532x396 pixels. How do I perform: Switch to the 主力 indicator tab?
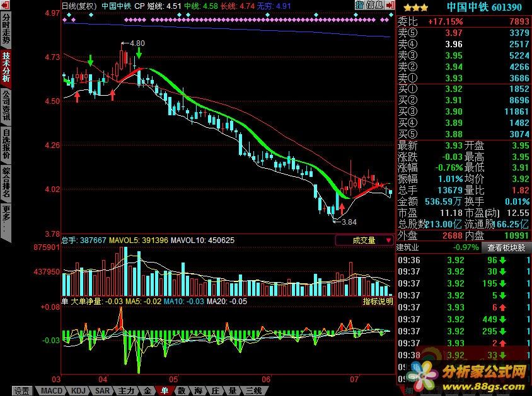[x=126, y=391]
